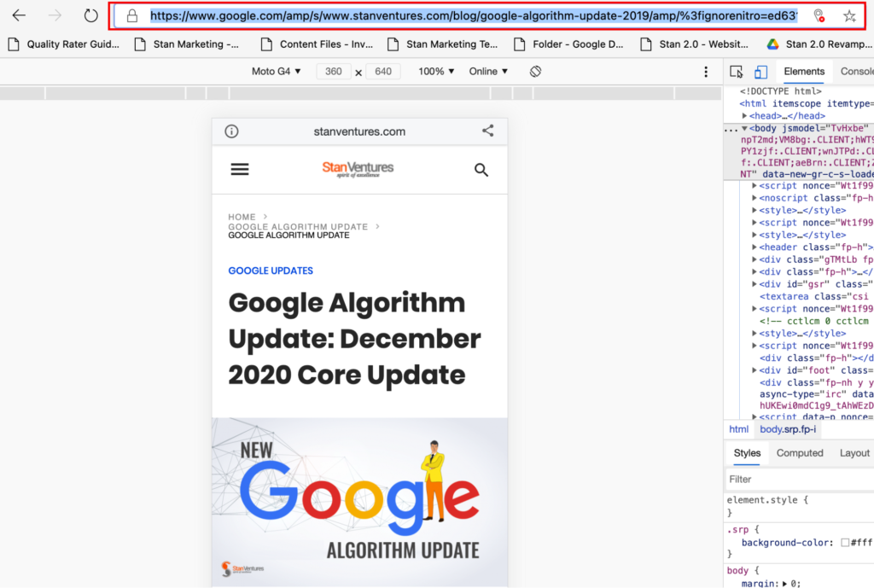This screenshot has height=588, width=874.
Task: Switch to the Styles tab
Action: pos(747,453)
